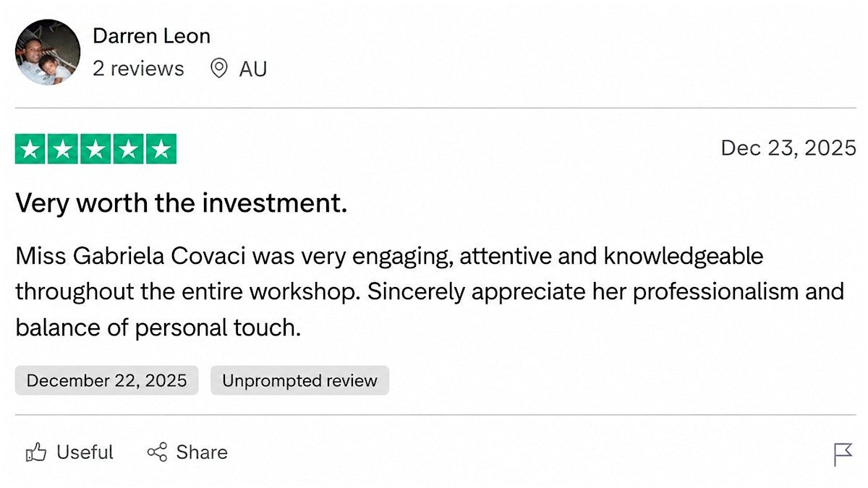Select the AU country label

click(253, 69)
